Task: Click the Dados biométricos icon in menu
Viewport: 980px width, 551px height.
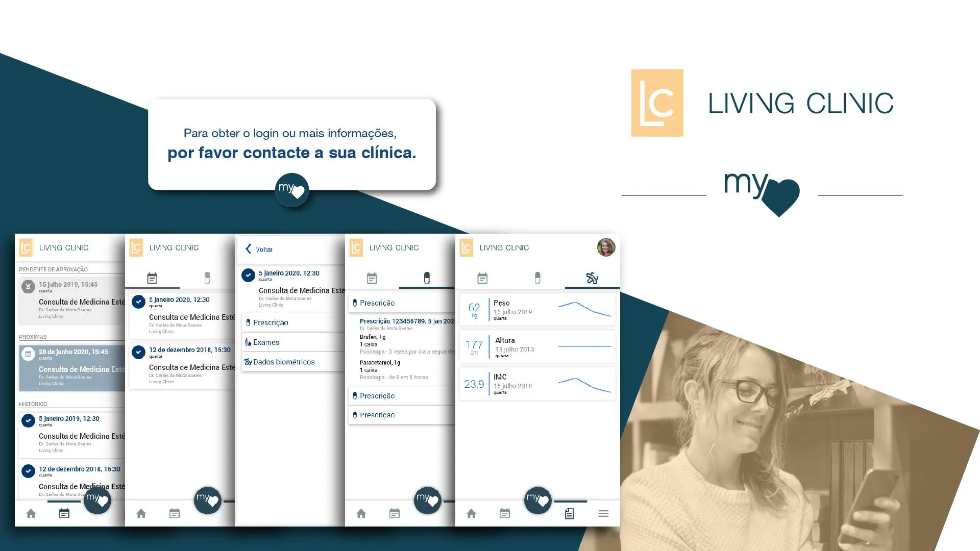Action: pyautogui.click(x=249, y=362)
